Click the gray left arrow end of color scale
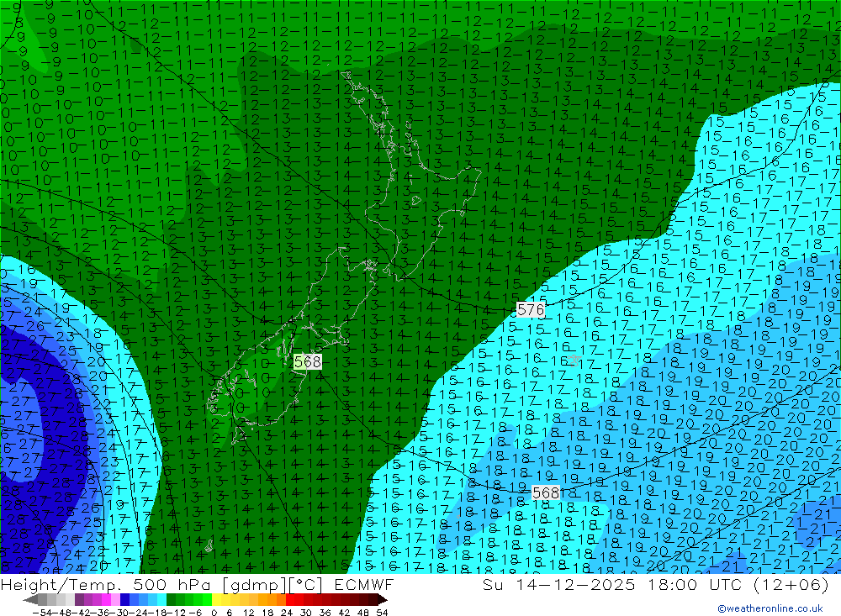The image size is (841, 616). click(x=30, y=600)
